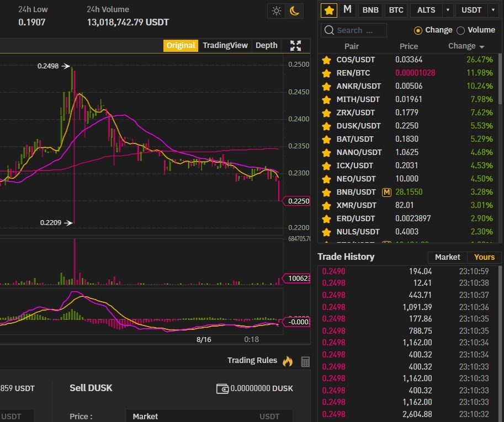Unfavorite the ZRX/USDT star

point(326,113)
